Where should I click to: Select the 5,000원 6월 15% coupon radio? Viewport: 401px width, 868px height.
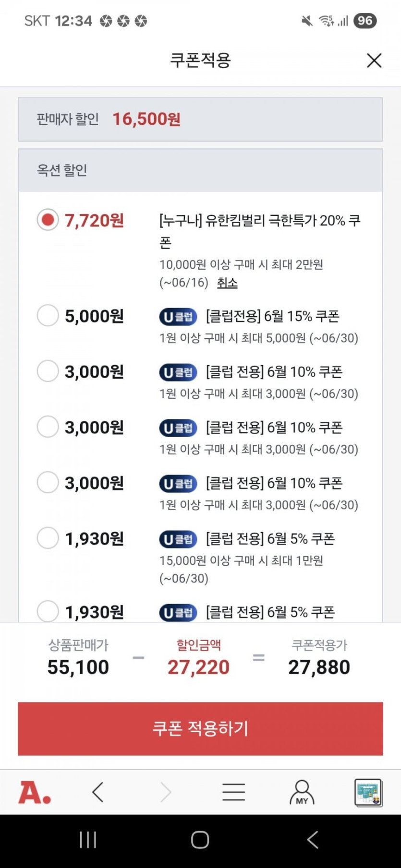[48, 316]
